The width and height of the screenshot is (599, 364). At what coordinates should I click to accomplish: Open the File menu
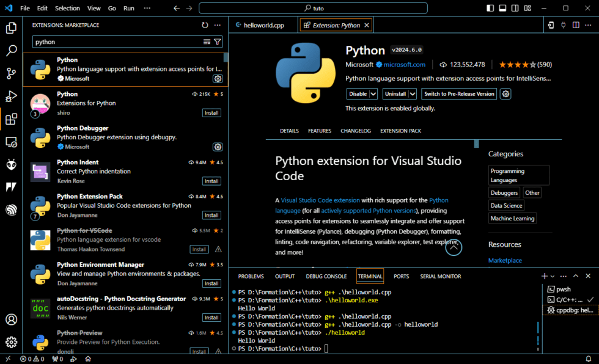click(x=25, y=8)
